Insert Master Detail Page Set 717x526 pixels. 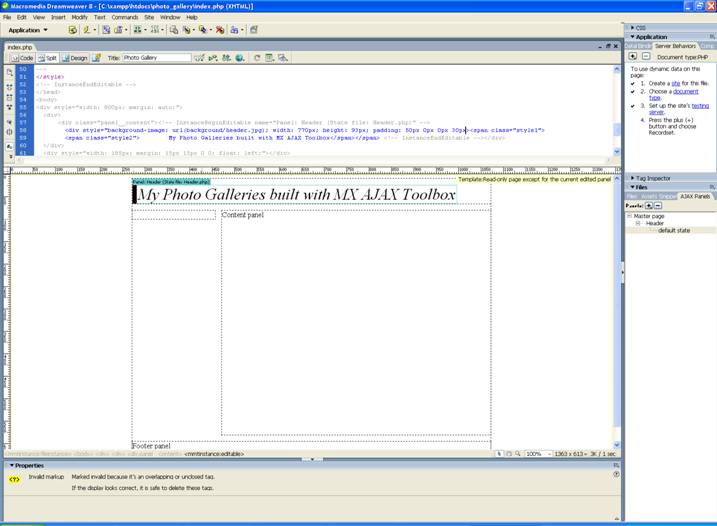point(174,30)
